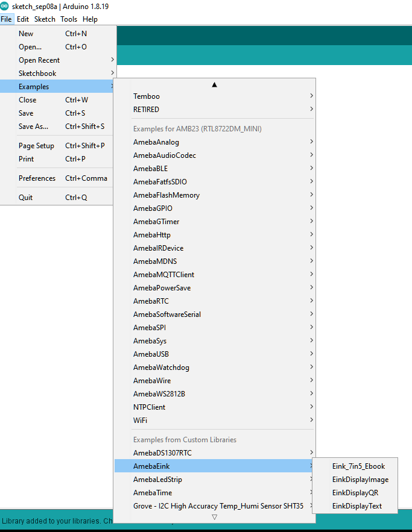Screen dimensions: 412x532
Task: Expand AmebaTime examples
Action: (214, 492)
